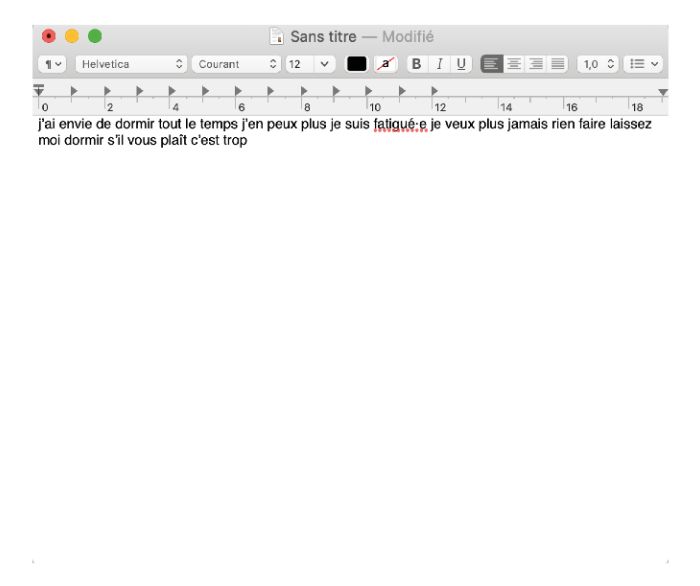Viewport: 700px width, 586px height.
Task: Close the Sans titre window
Action: point(49,36)
